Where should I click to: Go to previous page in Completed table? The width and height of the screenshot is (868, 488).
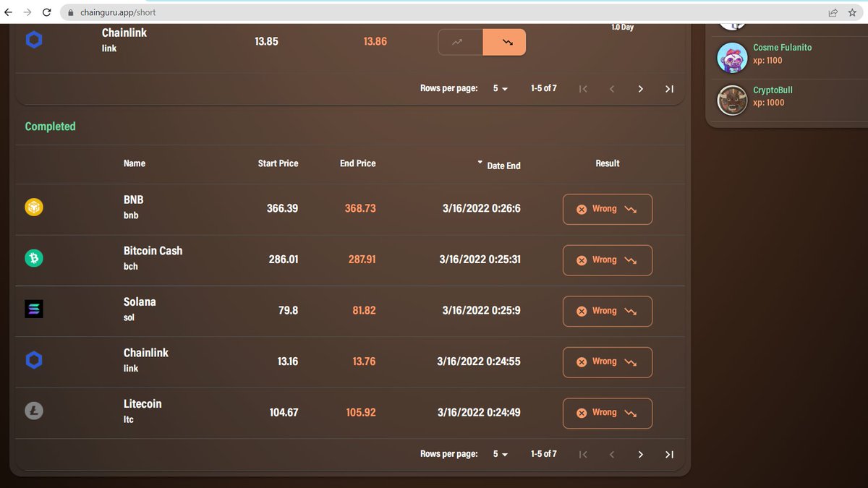click(x=612, y=455)
